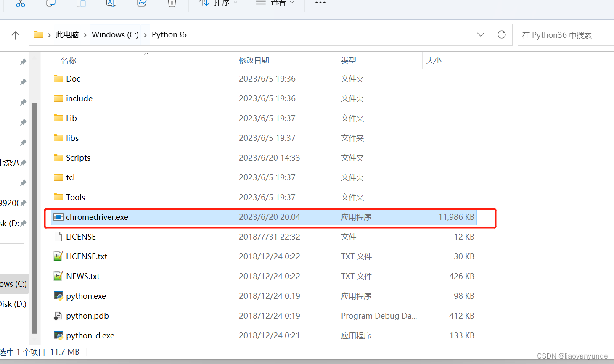Click the Doc folder icon

58,79
